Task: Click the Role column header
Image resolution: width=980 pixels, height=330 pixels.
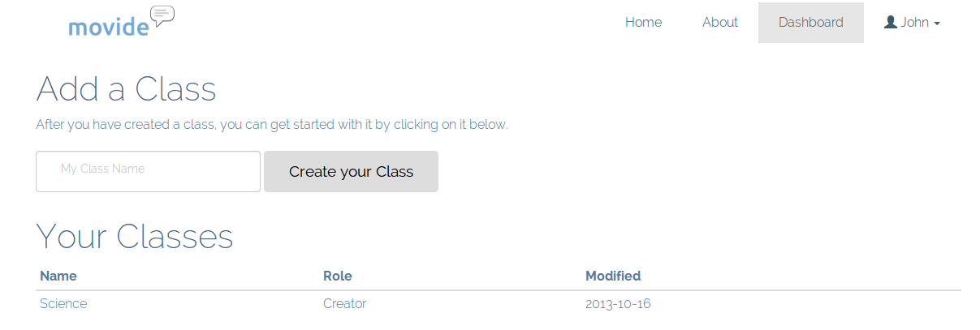Action: (338, 276)
